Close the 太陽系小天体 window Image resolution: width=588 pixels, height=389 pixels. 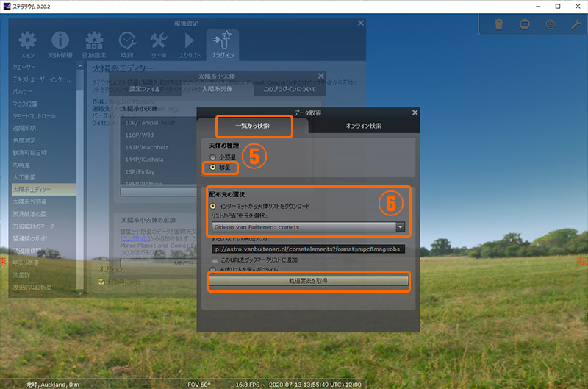coord(321,76)
